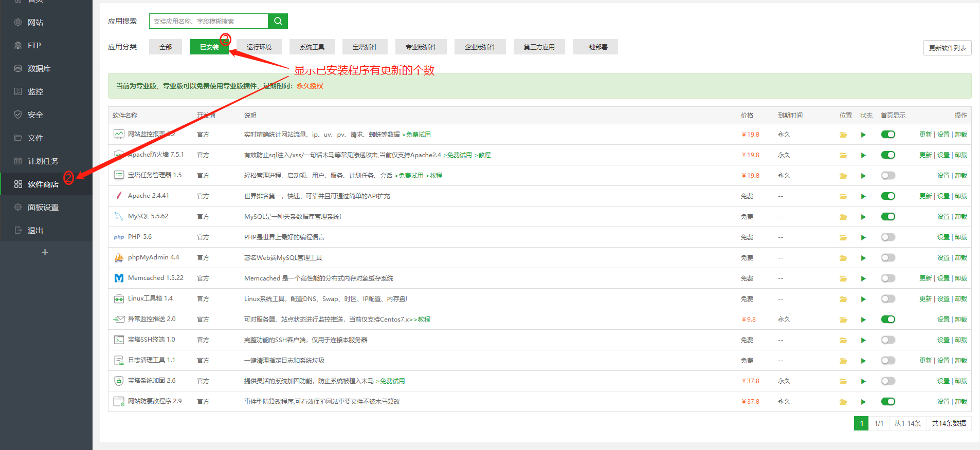Viewport: 980px width, 450px height.
Task: Disable homepage display for Apache防火墙
Action: click(x=888, y=155)
